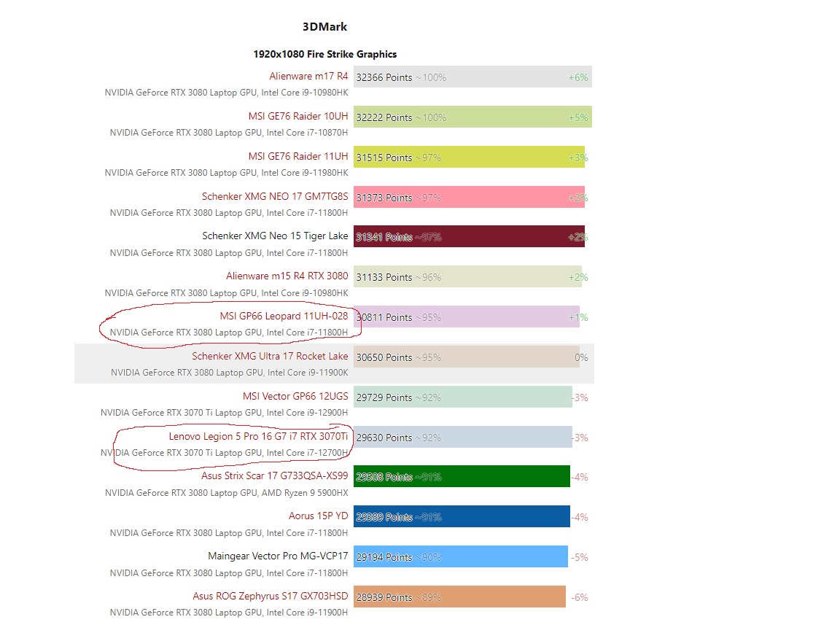The image size is (840, 633).
Task: Click the pink 31373 Points bar
Action: (x=469, y=198)
